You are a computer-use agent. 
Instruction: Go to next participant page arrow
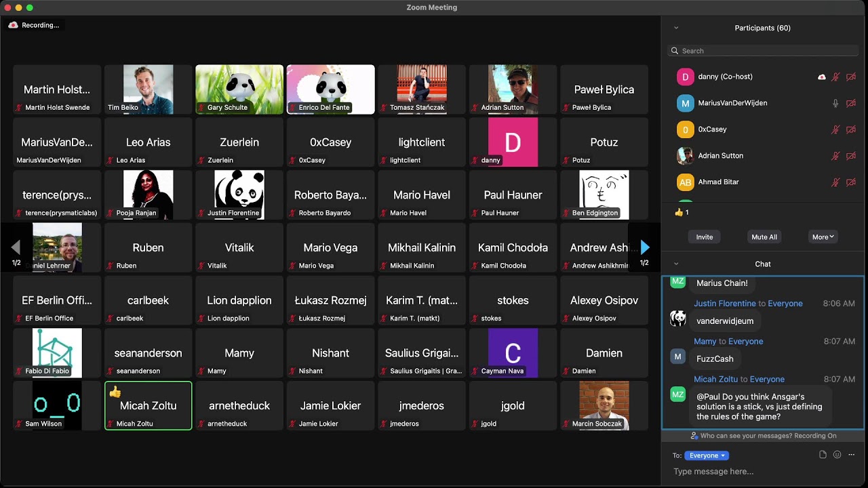[x=645, y=247]
